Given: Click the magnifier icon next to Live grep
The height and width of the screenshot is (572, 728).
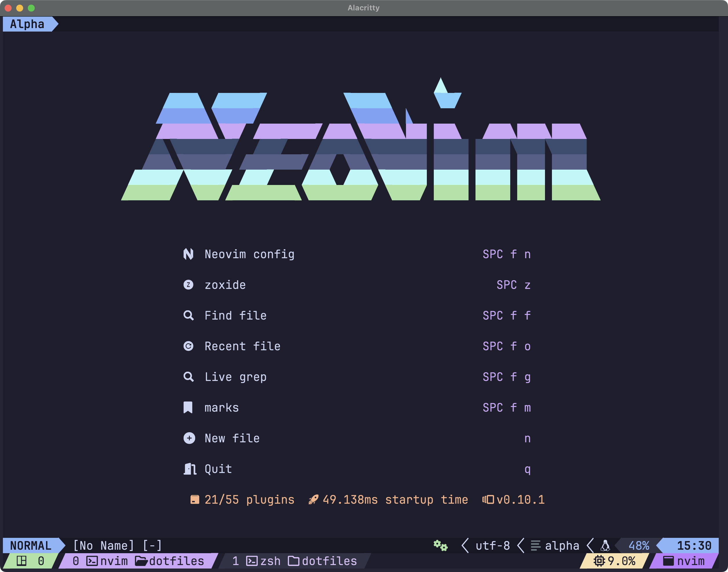Looking at the screenshot, I should [188, 377].
